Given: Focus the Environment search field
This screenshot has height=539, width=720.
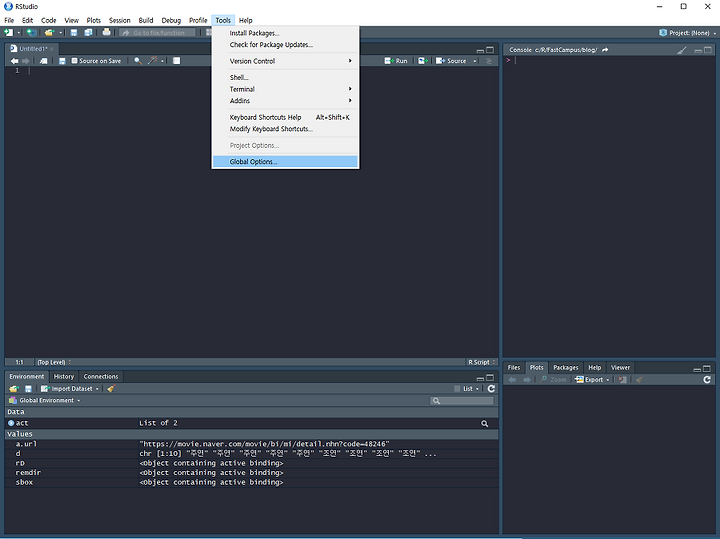Looking at the screenshot, I should (462, 401).
